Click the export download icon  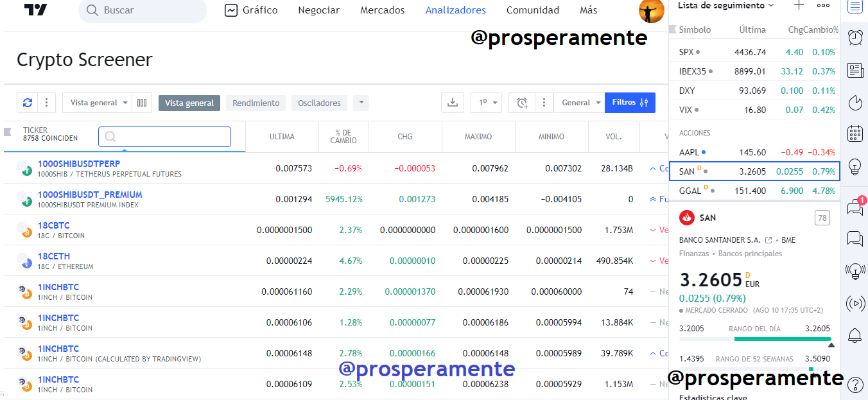[x=453, y=103]
